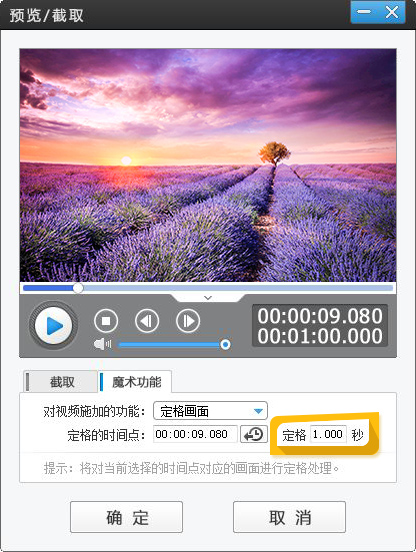
Task: Click the 取消 button
Action: (x=289, y=517)
